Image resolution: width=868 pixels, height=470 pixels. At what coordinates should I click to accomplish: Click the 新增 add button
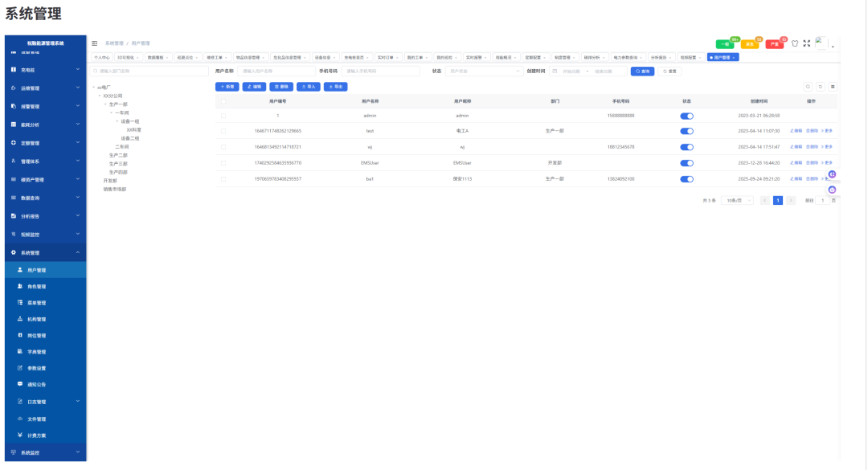click(x=227, y=87)
